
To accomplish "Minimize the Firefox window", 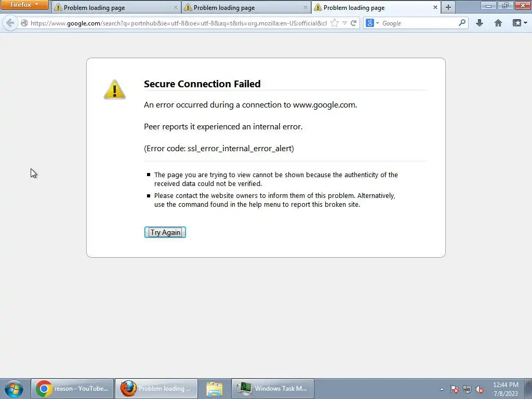I will click(x=488, y=5).
